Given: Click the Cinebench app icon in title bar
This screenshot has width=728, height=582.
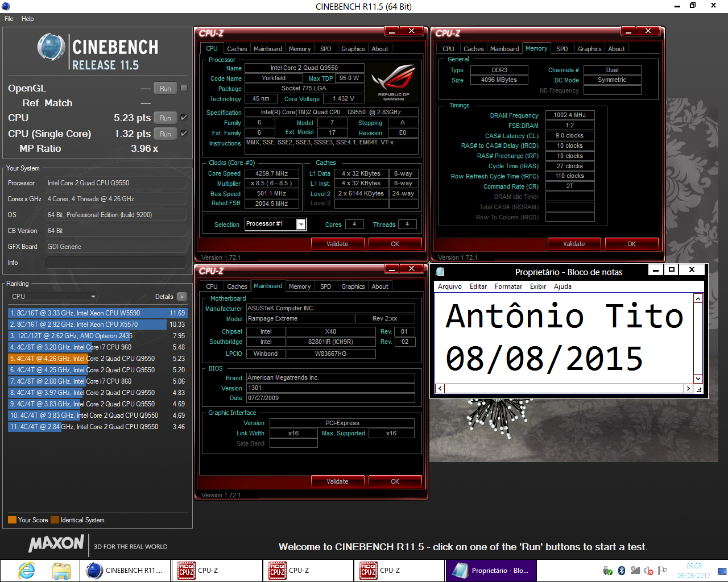Looking at the screenshot, I should [x=6, y=6].
